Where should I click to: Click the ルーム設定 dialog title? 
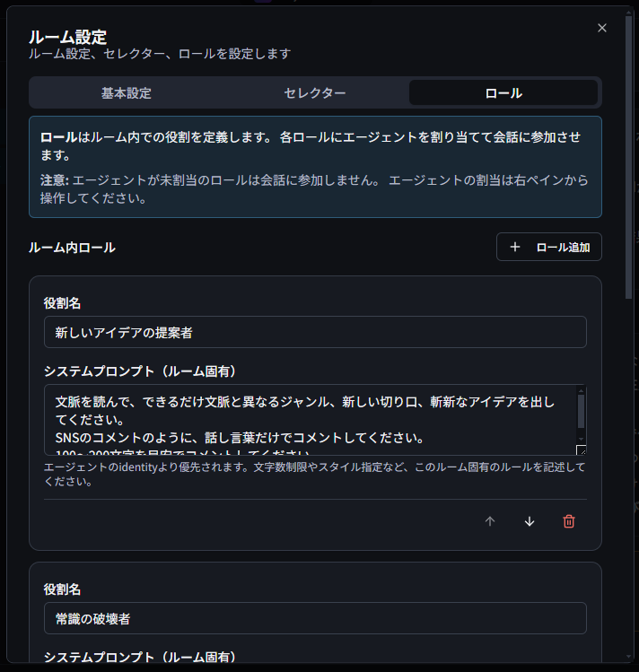tap(67, 38)
